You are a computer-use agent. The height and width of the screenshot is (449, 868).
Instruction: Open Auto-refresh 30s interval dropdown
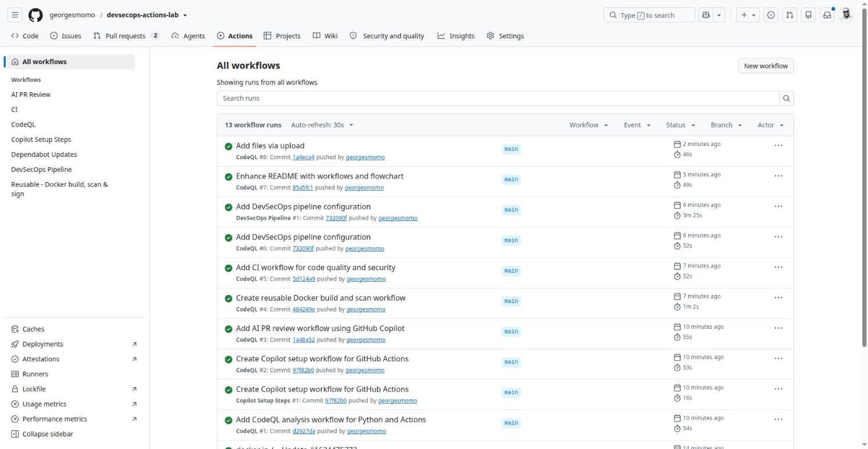click(x=322, y=125)
